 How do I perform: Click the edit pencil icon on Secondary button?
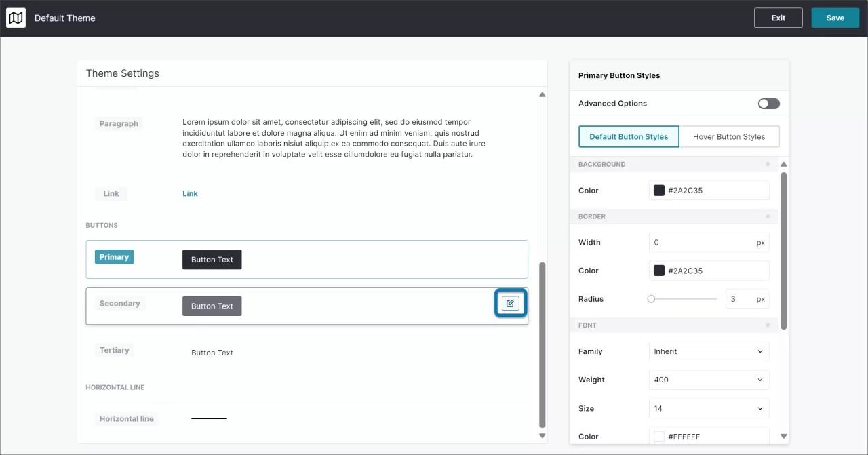510,302
